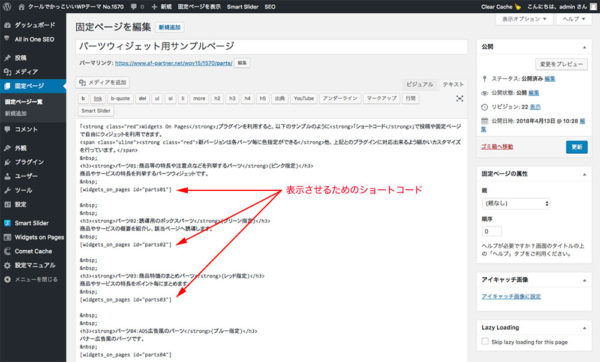The image size is (600, 362).
Task: Open the メディア sidebar item
Action: point(33,72)
